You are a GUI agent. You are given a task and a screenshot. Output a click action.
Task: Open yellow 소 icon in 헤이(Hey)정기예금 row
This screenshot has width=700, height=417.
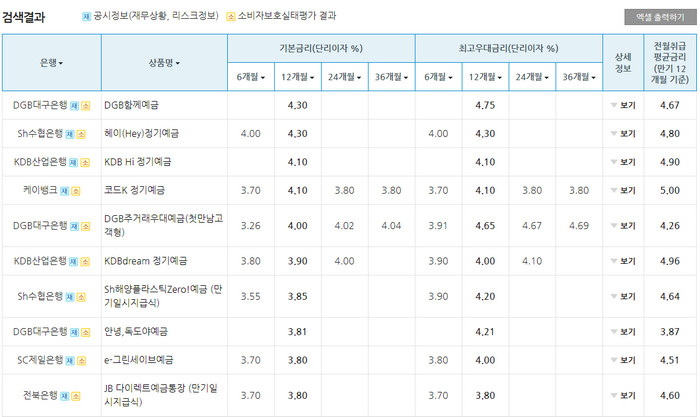point(81,134)
